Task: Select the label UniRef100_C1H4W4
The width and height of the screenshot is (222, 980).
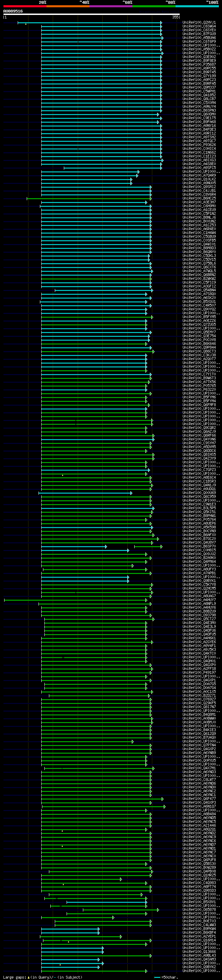Action: pos(199,233)
